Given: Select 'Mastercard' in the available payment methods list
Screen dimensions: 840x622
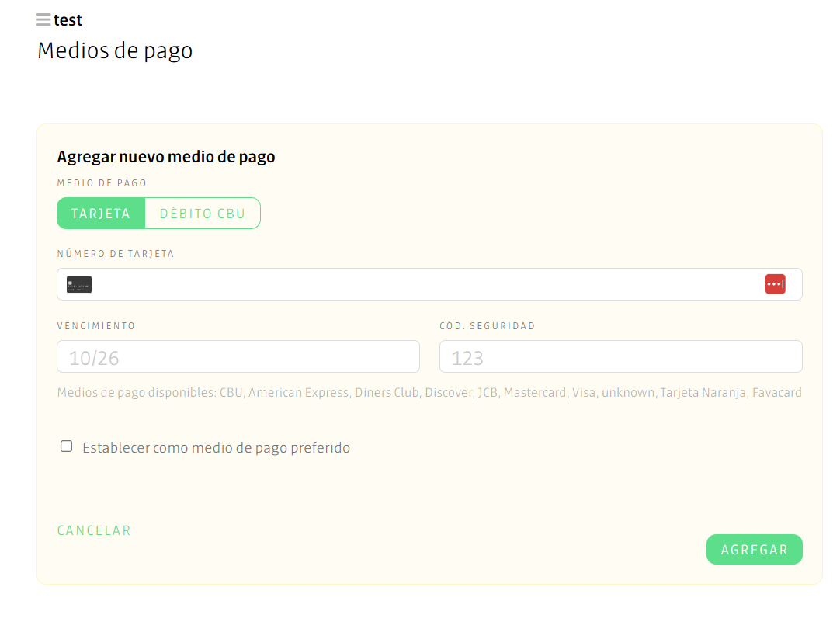Looking at the screenshot, I should tap(535, 392).
